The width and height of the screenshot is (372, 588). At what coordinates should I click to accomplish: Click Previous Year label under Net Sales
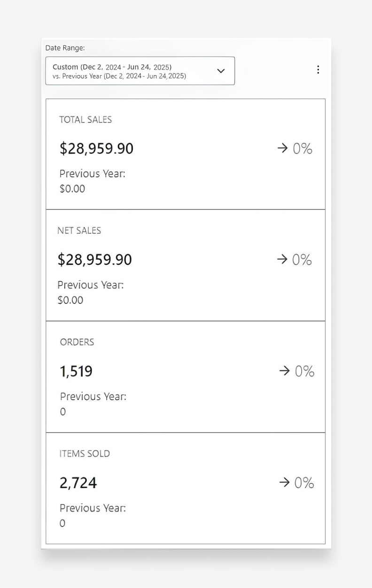tap(90, 285)
